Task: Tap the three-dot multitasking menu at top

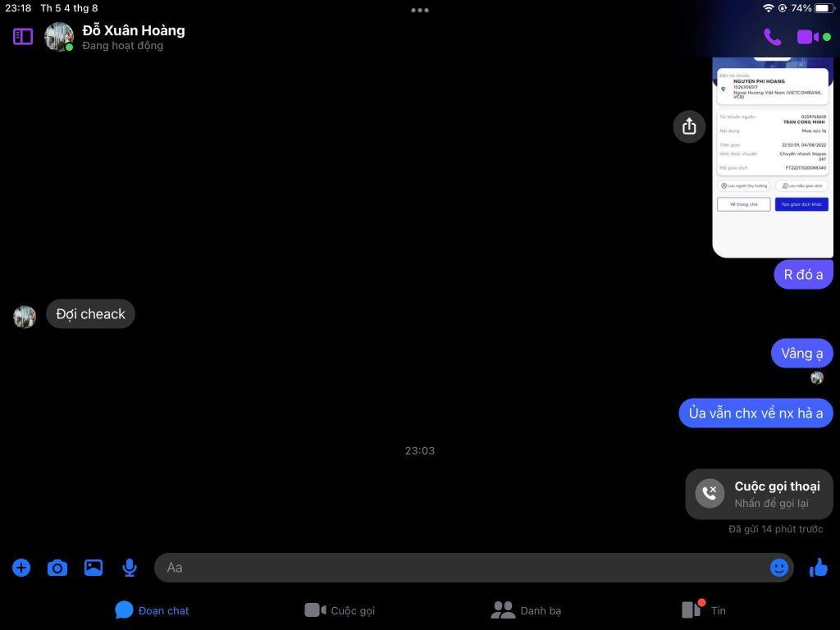Action: pyautogui.click(x=420, y=11)
